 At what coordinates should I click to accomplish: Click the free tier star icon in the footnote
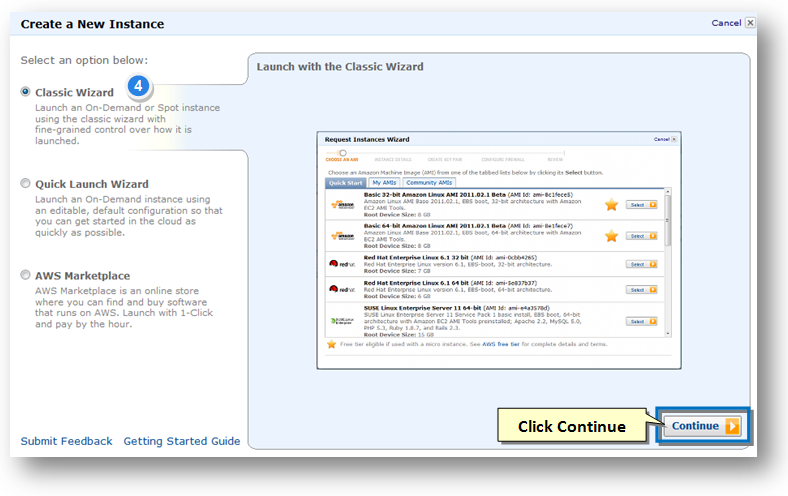331,344
